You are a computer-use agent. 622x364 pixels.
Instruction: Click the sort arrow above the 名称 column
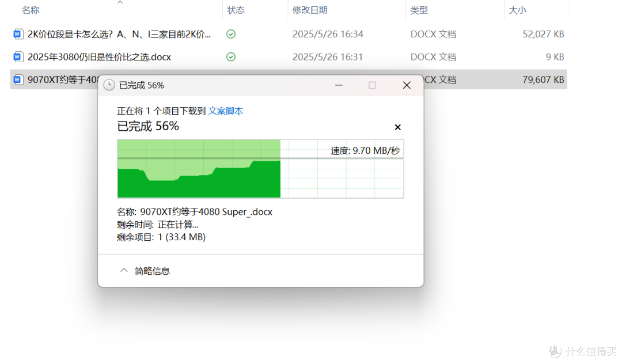tap(120, 2)
